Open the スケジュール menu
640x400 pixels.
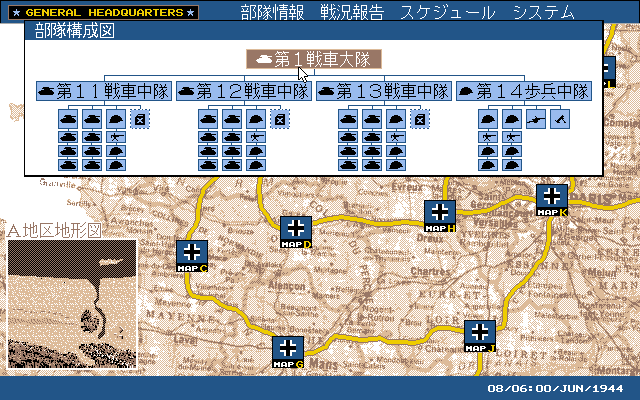[x=448, y=12]
